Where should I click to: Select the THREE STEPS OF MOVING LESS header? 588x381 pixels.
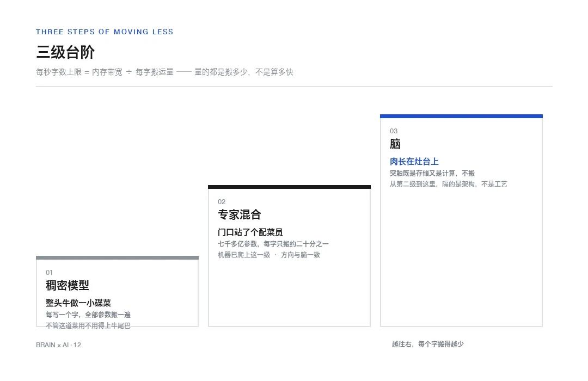click(105, 32)
